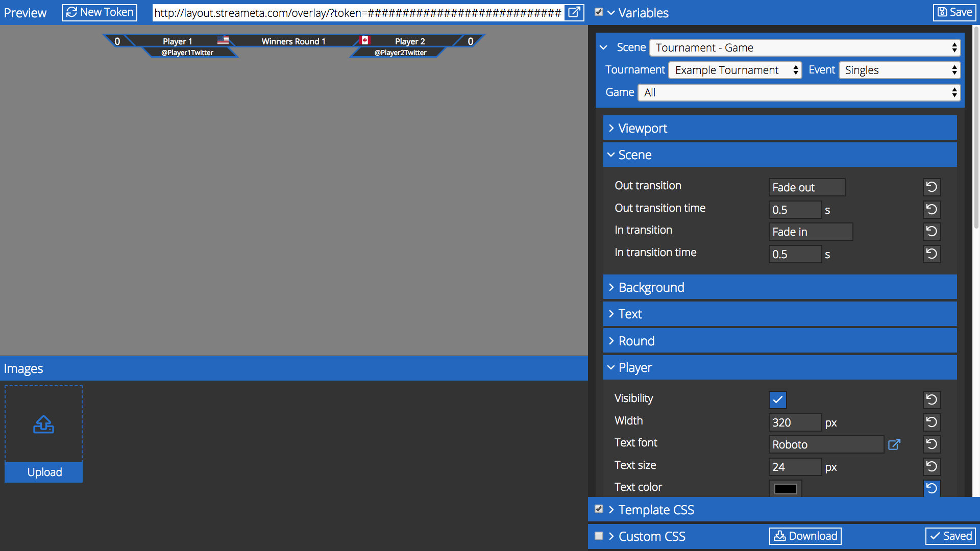Image resolution: width=980 pixels, height=551 pixels.
Task: Click the Canada flag next to Player 2
Action: [x=364, y=40]
